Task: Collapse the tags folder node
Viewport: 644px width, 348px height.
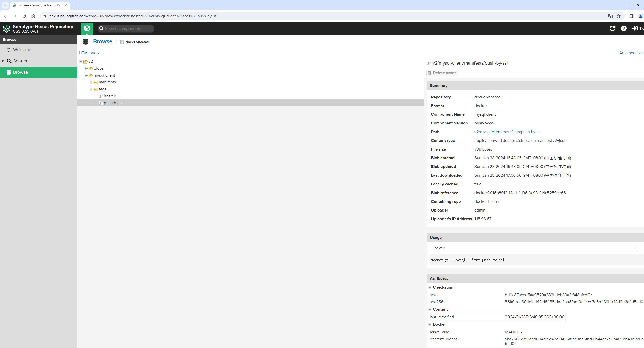Action: pos(91,89)
